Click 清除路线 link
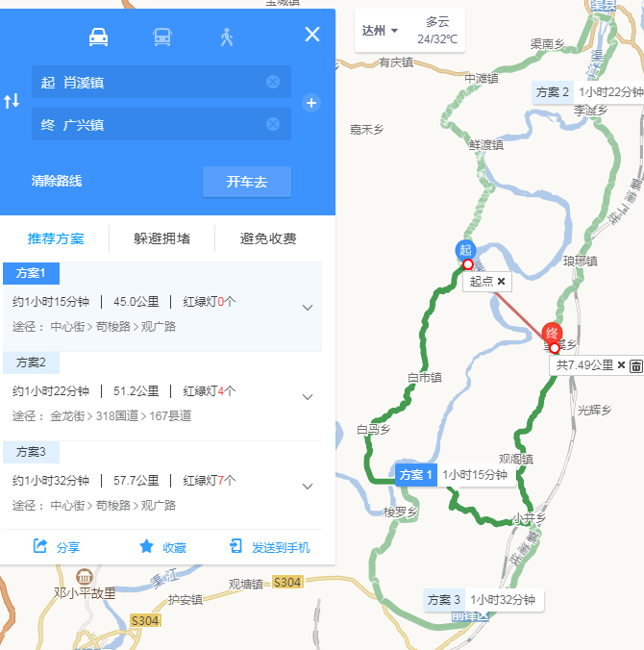The image size is (644, 650). click(57, 181)
